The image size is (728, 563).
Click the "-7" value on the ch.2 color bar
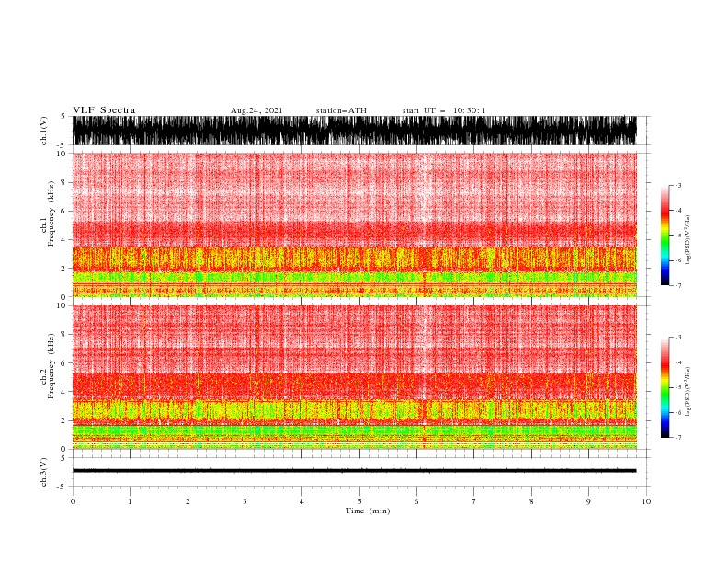677,438
